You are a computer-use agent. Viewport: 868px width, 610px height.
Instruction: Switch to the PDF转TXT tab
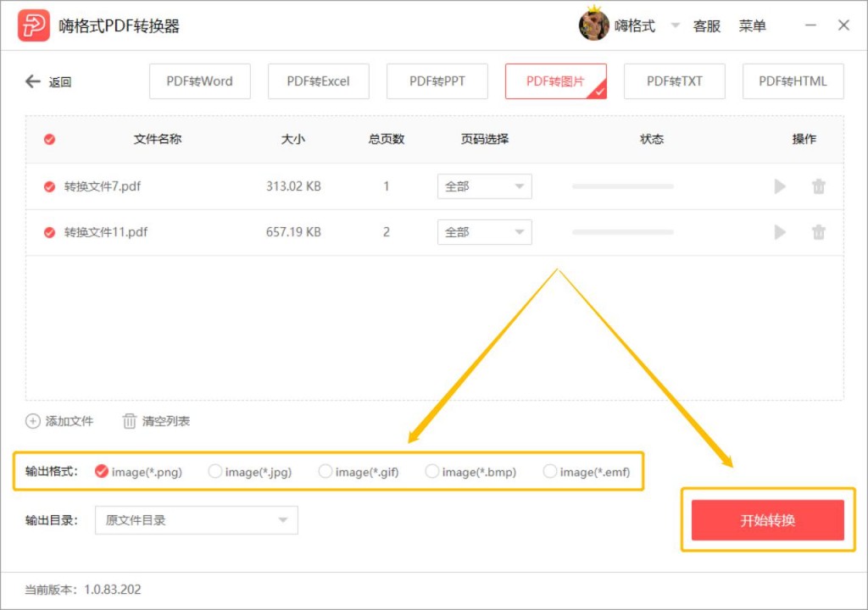(x=674, y=81)
